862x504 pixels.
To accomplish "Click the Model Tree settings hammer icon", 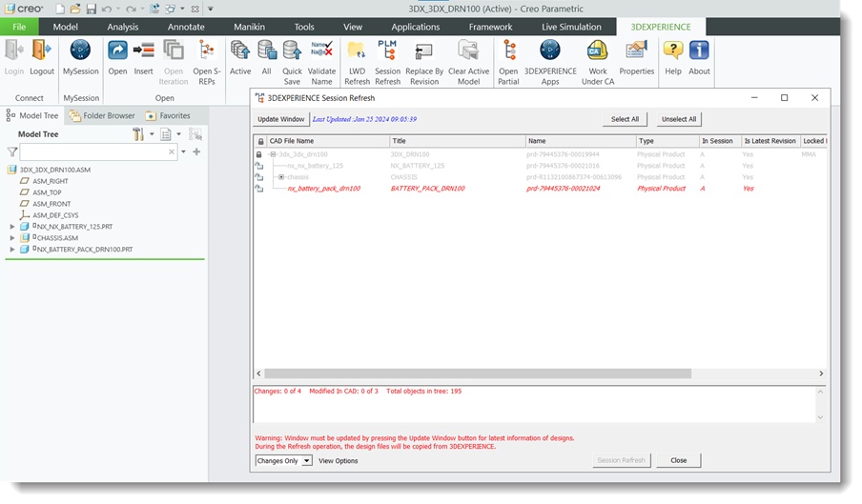I will coord(138,134).
